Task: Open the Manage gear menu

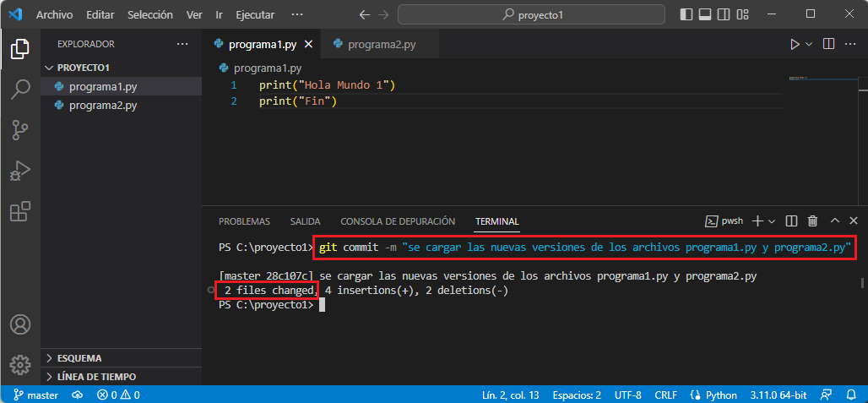Action: (20, 364)
